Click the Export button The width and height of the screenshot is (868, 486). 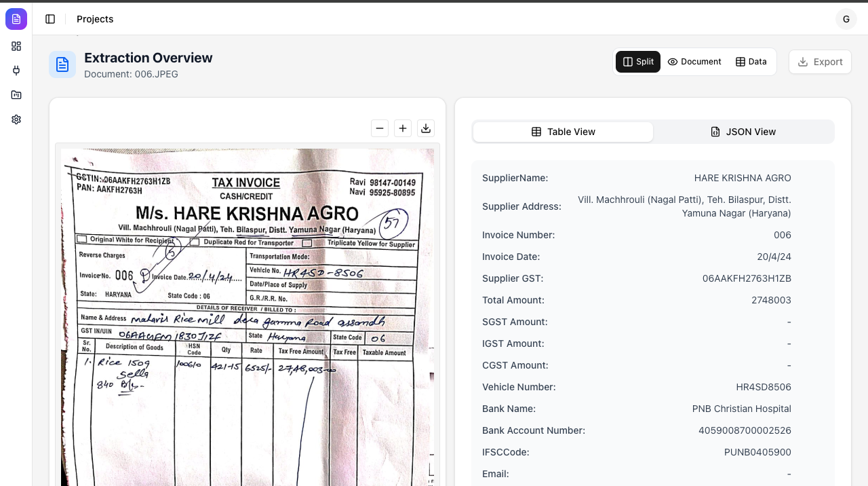point(820,62)
